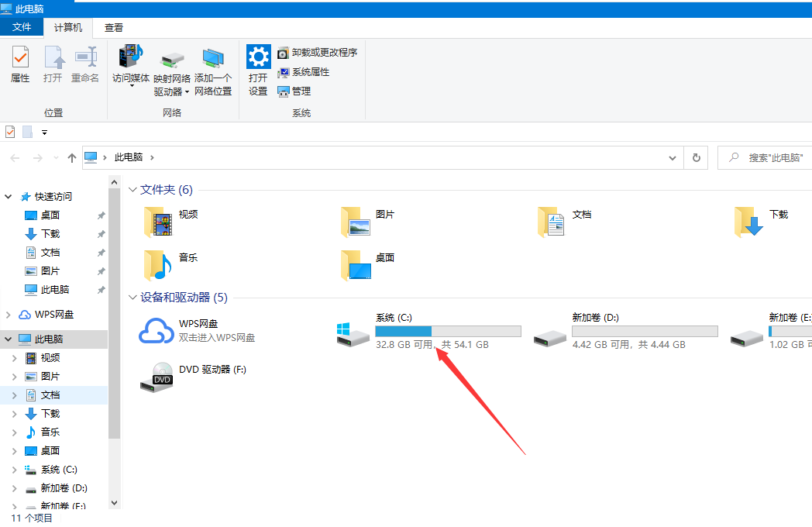812x527 pixels.
Task: Select 系统 (C:) in navigation tree
Action: point(59,470)
